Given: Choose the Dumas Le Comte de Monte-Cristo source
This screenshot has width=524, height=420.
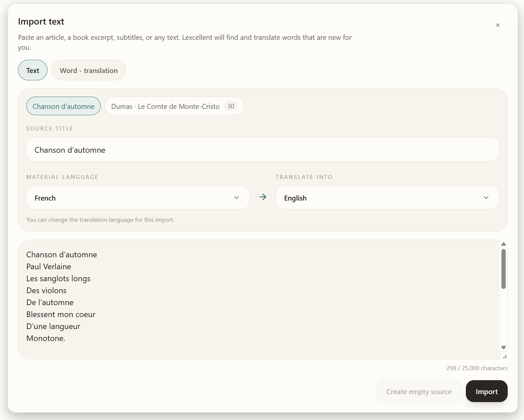Looking at the screenshot, I should tap(174, 106).
